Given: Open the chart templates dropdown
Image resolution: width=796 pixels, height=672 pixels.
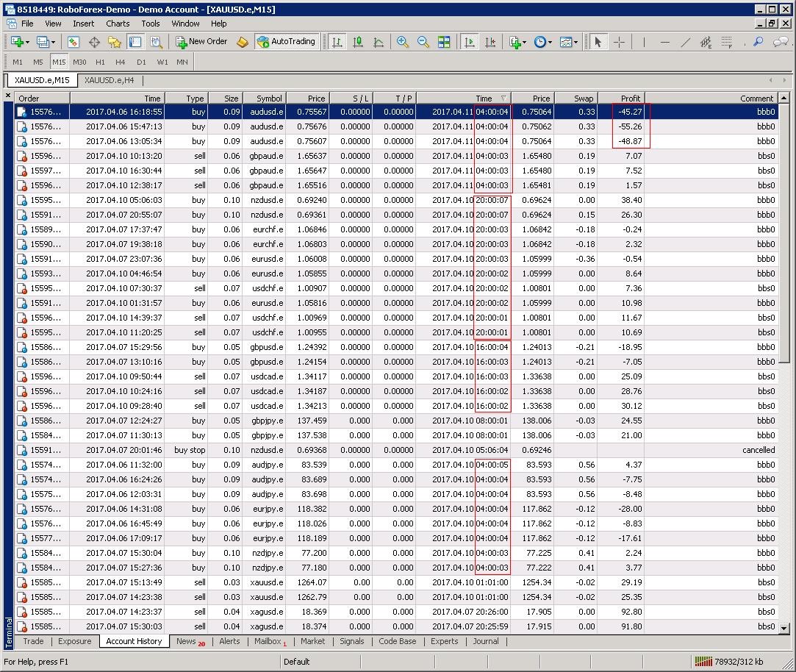Looking at the screenshot, I should (575, 42).
